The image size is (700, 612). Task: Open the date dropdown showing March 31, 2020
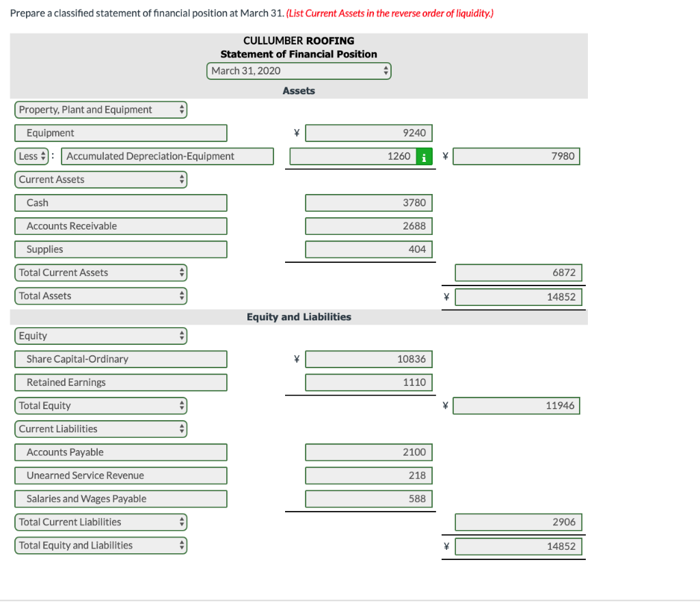[299, 70]
